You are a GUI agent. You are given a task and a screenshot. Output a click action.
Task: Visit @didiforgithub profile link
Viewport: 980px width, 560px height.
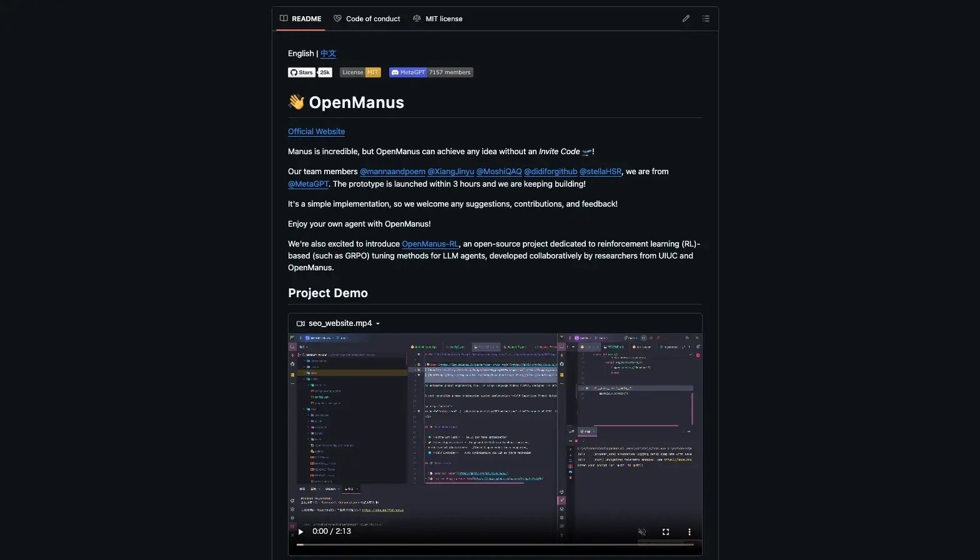pos(550,172)
